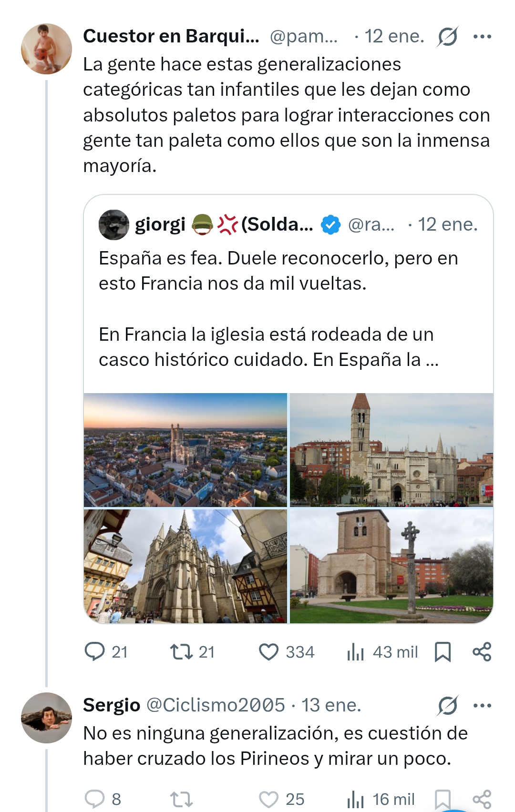The width and height of the screenshot is (515, 812).
Task: Open Cuestor en Barqui profile picture
Action: (x=46, y=49)
